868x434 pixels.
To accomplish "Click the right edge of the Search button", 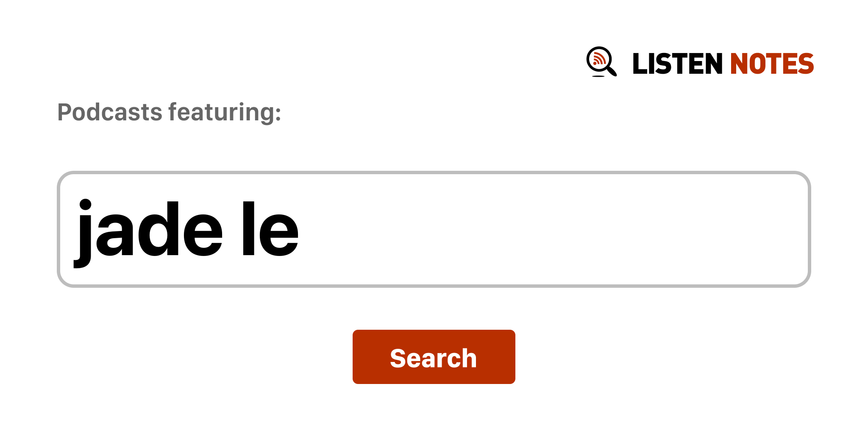I will (513, 357).
